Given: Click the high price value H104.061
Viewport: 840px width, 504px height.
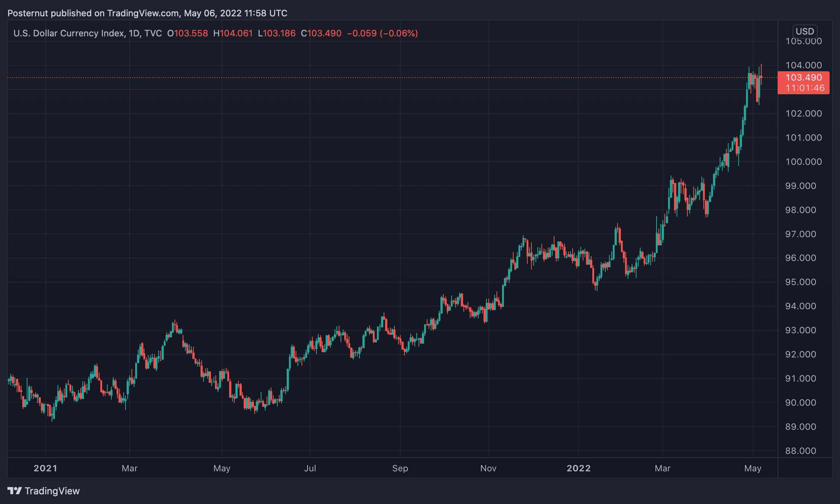Looking at the screenshot, I should pyautogui.click(x=233, y=33).
